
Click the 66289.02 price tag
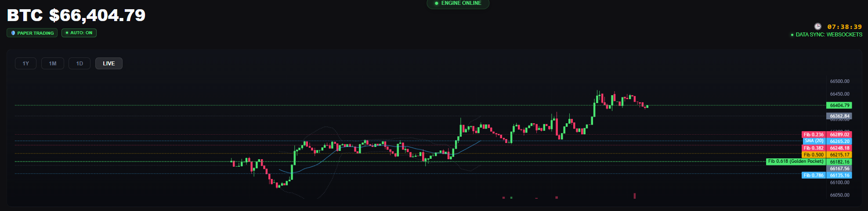coord(839,135)
